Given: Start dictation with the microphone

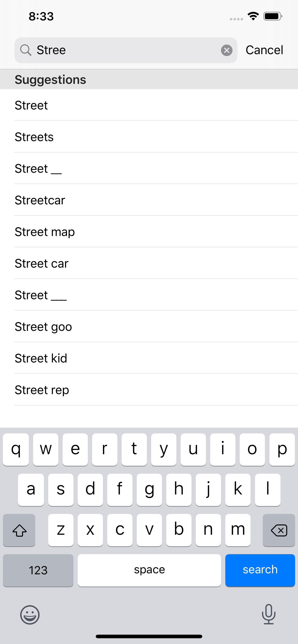Looking at the screenshot, I should point(268,614).
